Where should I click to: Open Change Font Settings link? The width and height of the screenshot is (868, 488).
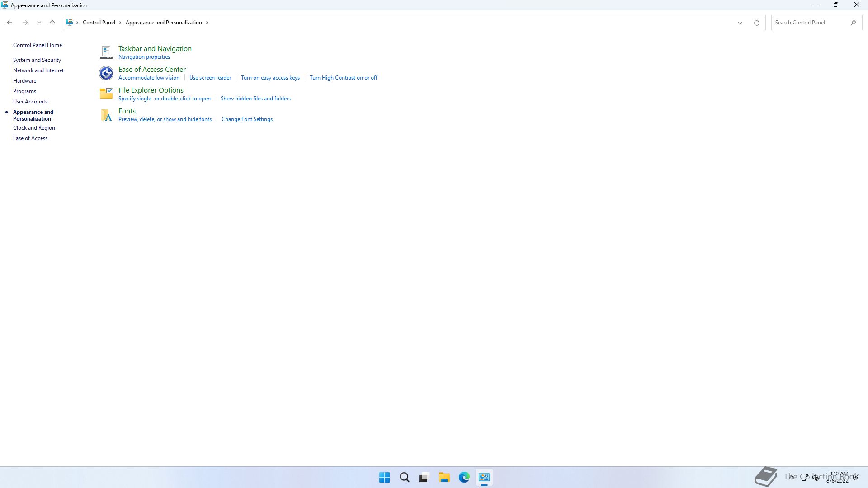247,119
